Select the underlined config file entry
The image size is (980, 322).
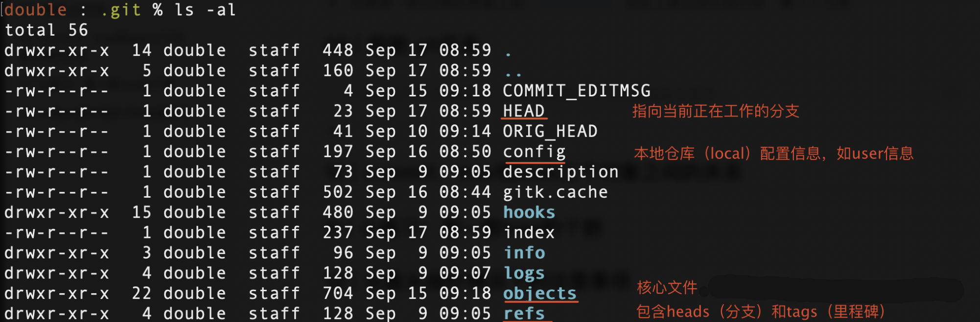pos(534,152)
